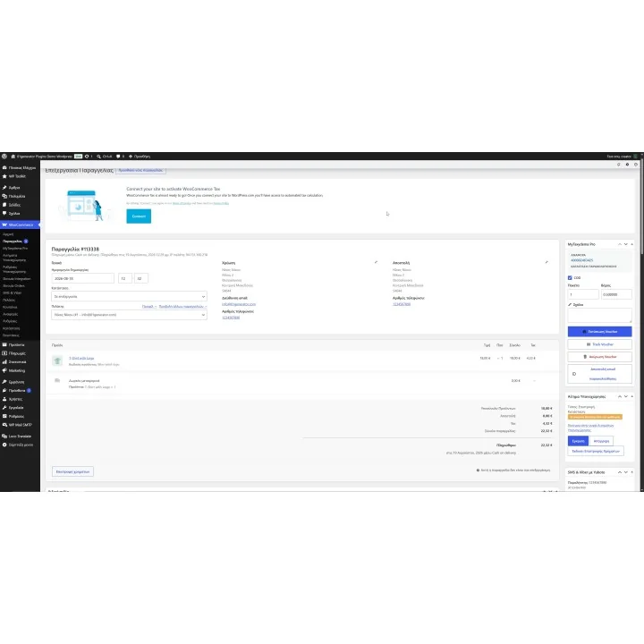Image resolution: width=644 pixels, height=644 pixels.
Task: Open the site home icon in admin bar
Action: [x=13, y=157]
